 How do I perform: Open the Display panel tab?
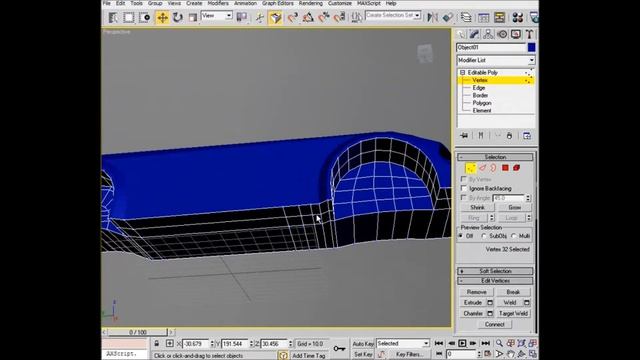516,34
